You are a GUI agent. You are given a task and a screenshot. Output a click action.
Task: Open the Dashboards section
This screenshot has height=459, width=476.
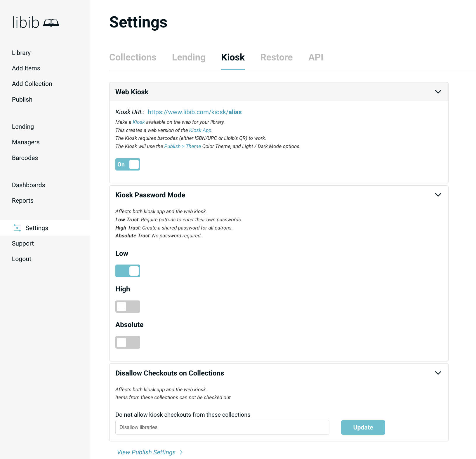tap(28, 185)
